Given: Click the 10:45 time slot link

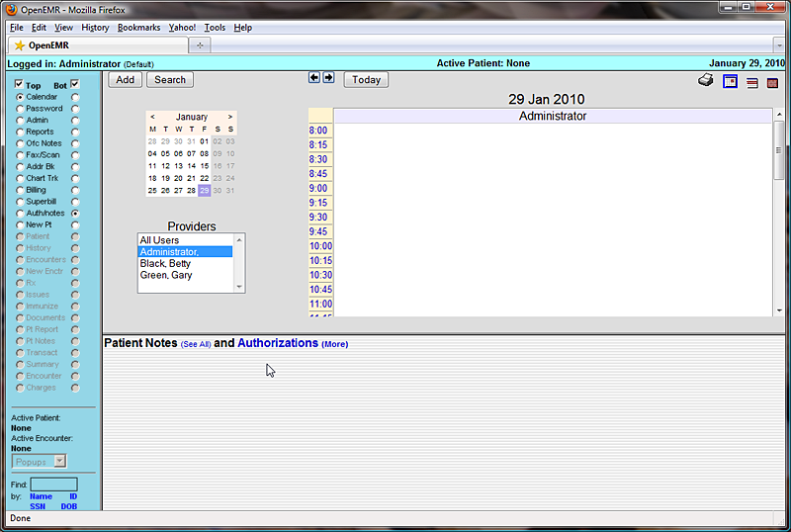Looking at the screenshot, I should [x=320, y=289].
